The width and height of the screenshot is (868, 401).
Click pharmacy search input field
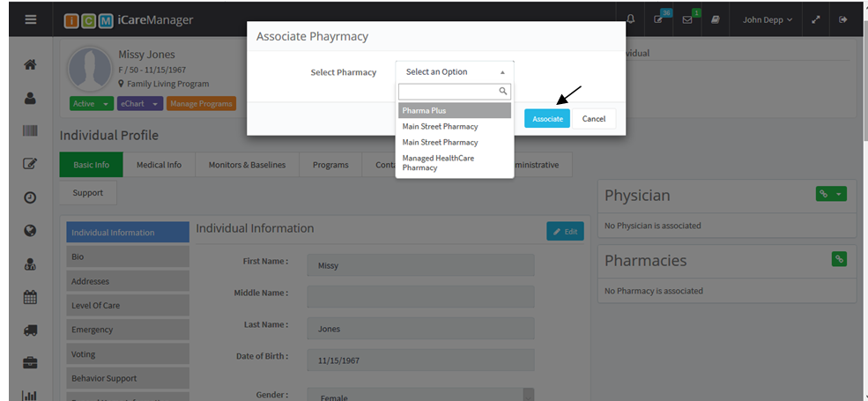coord(455,92)
